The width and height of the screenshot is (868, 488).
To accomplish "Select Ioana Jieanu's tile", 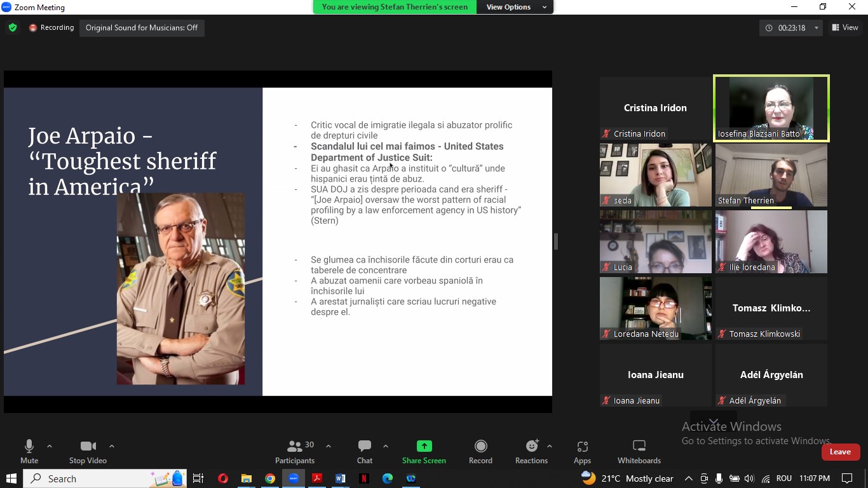I will [655, 375].
